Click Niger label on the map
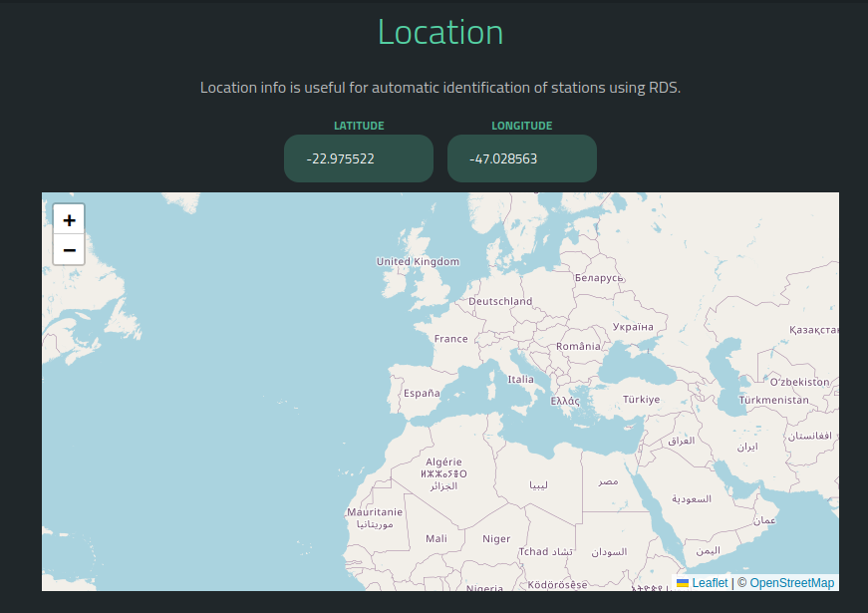 pos(496,539)
